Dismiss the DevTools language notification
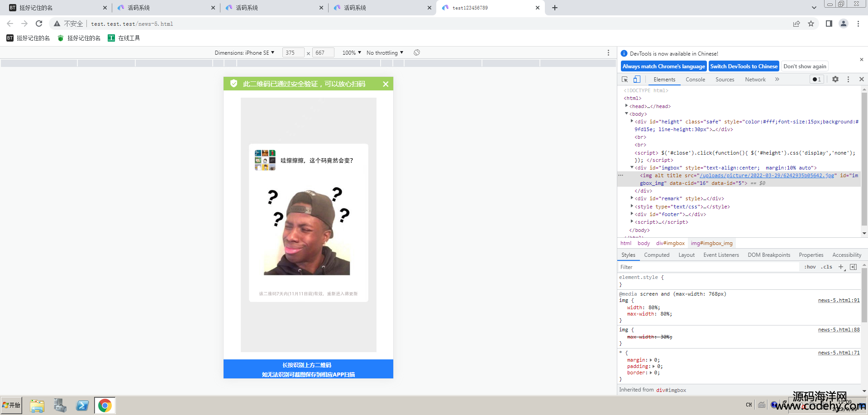The width and height of the screenshot is (868, 415). 861,60
